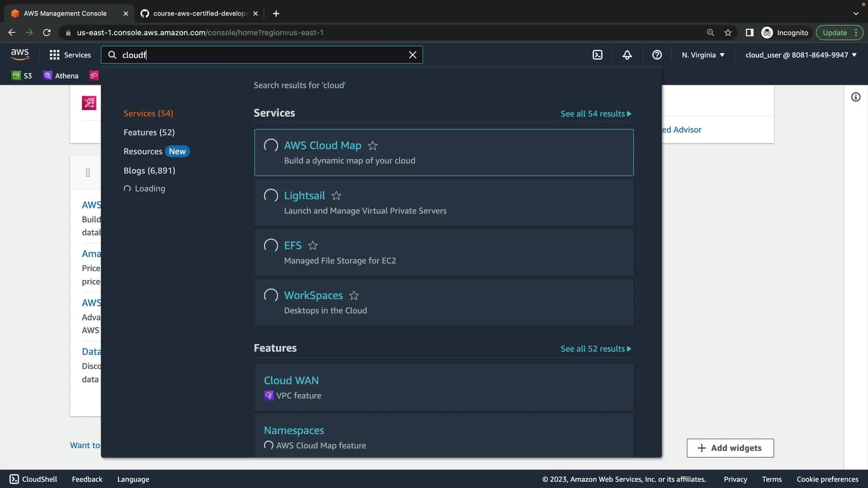Open the cloud_user account dropdown

(x=801, y=55)
